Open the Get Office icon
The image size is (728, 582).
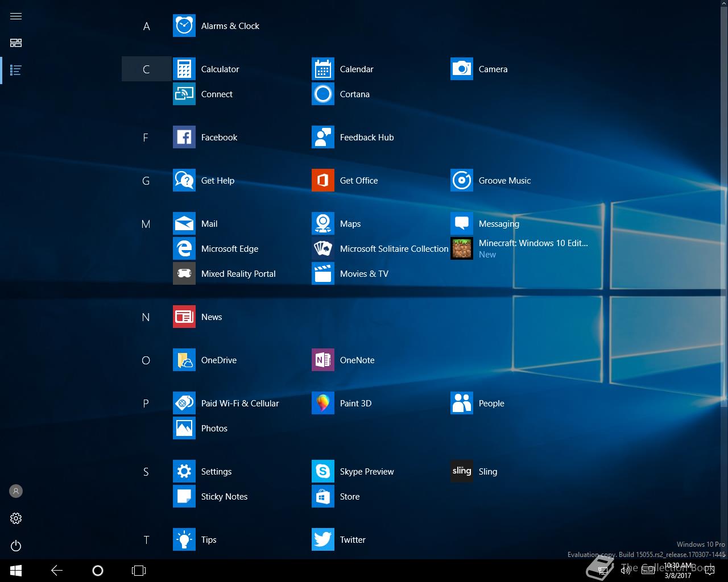click(x=323, y=180)
